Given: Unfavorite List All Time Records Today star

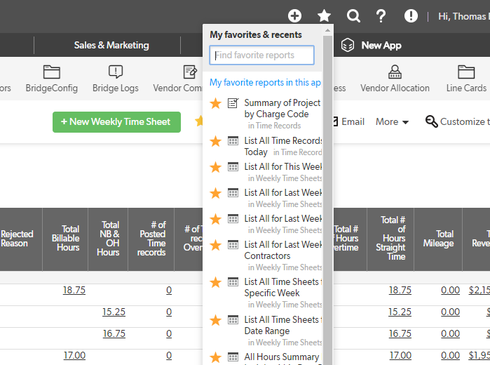Looking at the screenshot, I should 216,141.
